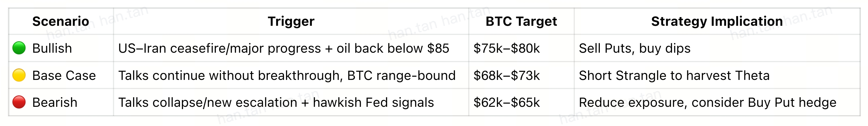868x126 pixels.
Task: Select the Bullish scenario label
Action: click(52, 48)
